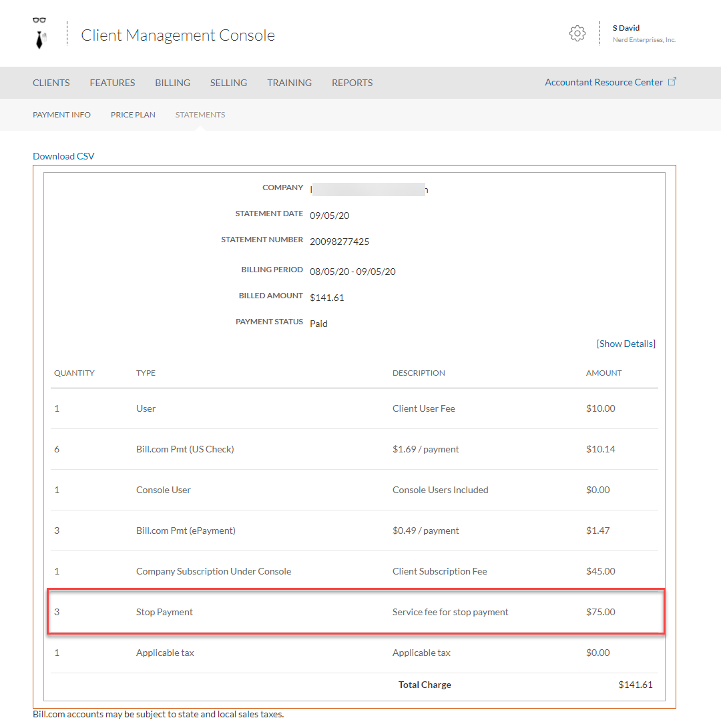
Task: Click the $10.14 amount
Action: click(x=601, y=449)
